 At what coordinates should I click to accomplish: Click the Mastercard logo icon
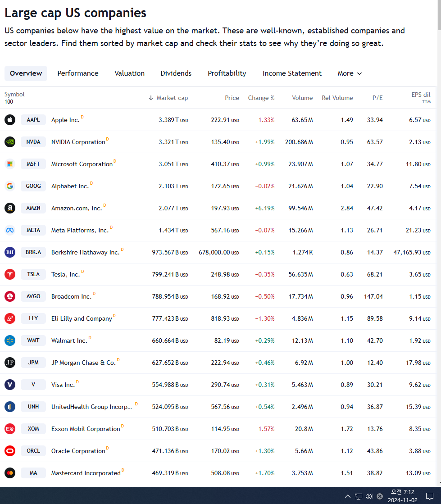click(10, 473)
